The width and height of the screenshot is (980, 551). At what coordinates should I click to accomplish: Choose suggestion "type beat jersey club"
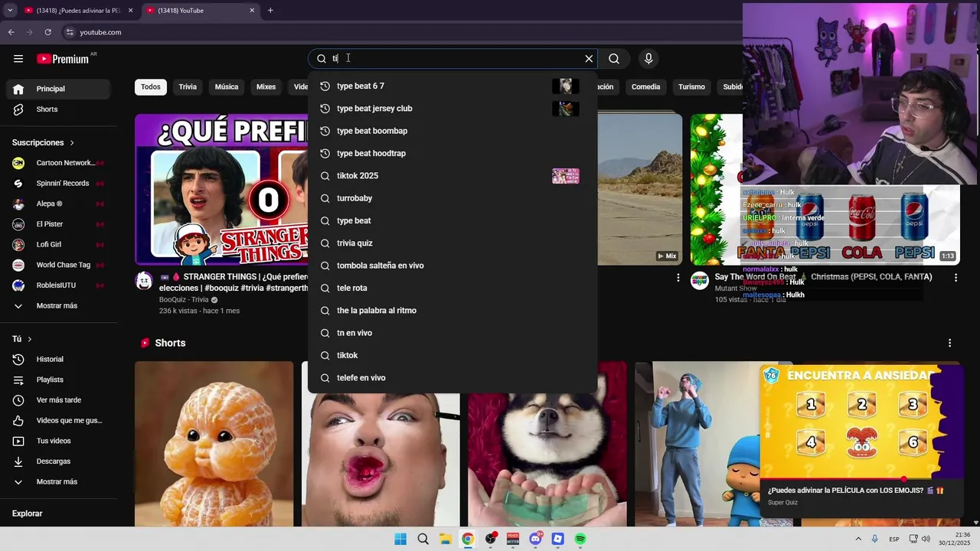(x=452, y=109)
